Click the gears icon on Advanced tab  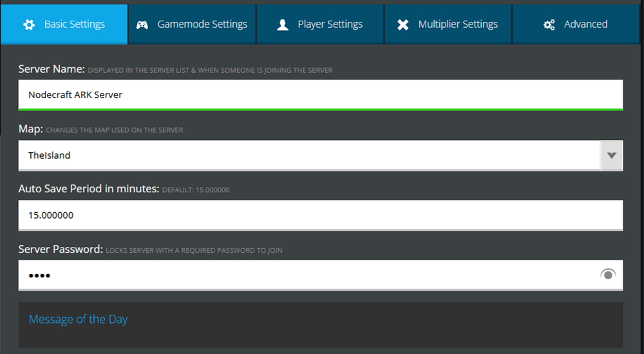tap(549, 25)
